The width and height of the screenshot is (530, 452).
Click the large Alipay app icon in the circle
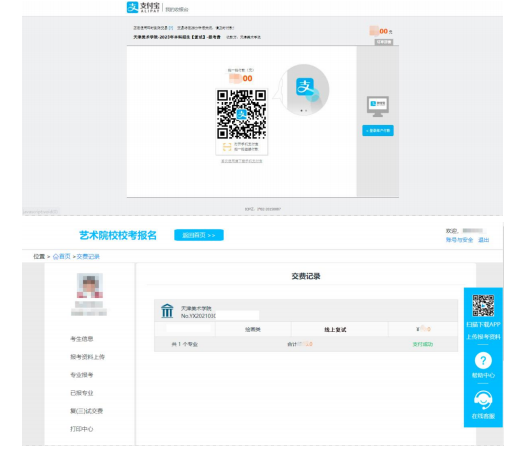(x=305, y=87)
